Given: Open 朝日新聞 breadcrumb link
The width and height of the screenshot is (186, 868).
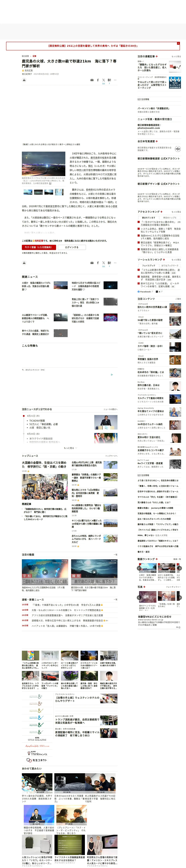Looking at the screenshot, I should click(x=25, y=56).
